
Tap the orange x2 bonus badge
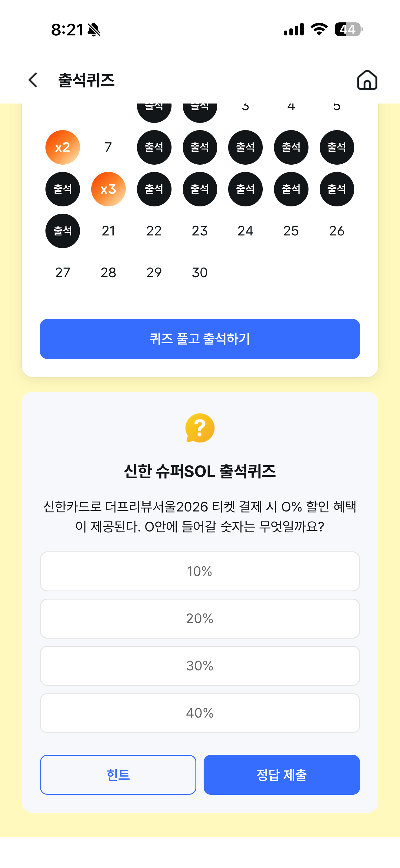coord(63,147)
